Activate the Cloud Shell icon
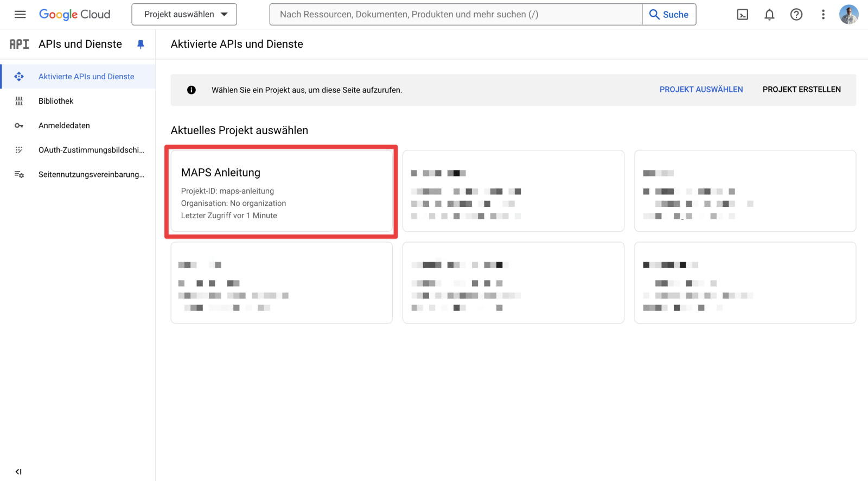This screenshot has width=868, height=481. click(743, 15)
